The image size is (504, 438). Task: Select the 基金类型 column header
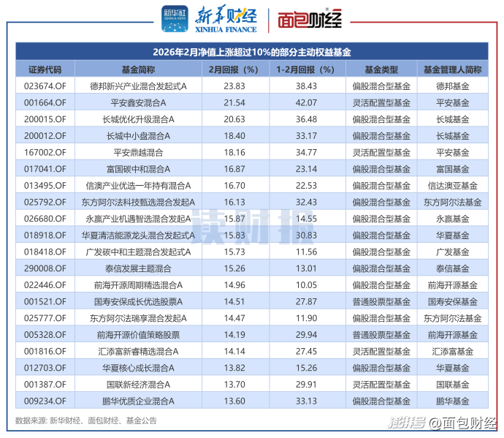(x=381, y=69)
